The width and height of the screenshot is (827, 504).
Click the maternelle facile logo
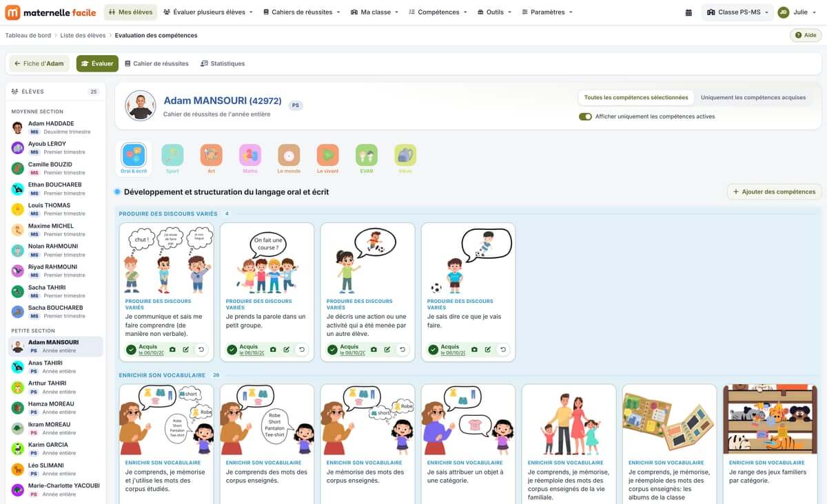click(x=51, y=12)
